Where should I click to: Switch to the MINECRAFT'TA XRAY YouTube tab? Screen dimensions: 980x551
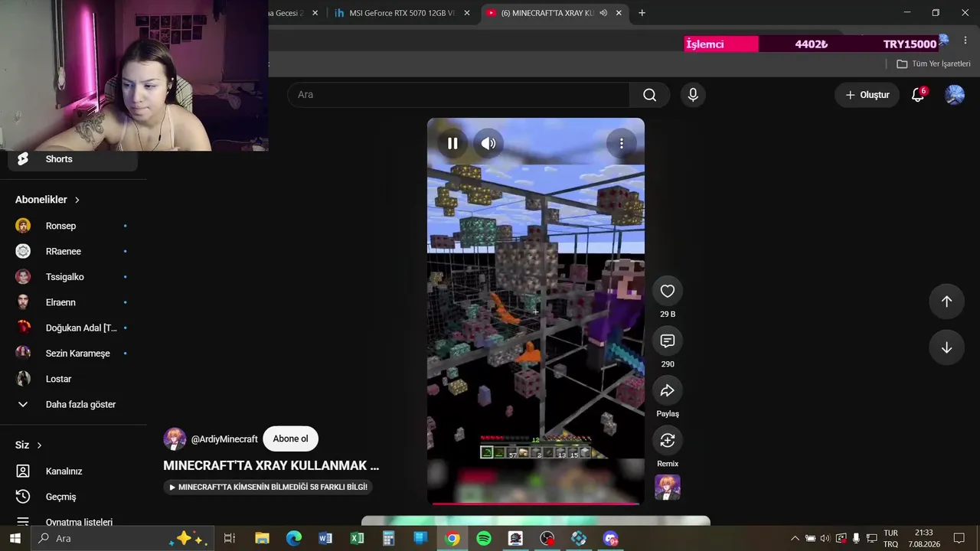pyautogui.click(x=547, y=13)
